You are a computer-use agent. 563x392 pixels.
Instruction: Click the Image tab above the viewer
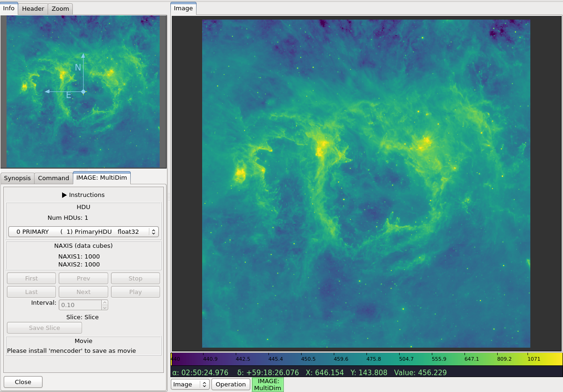tap(183, 8)
